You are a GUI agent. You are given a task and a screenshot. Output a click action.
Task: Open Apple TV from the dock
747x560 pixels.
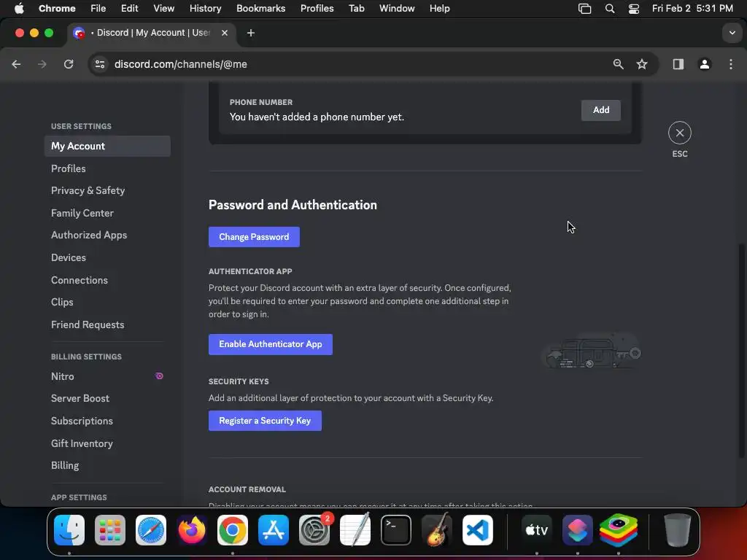[536, 530]
